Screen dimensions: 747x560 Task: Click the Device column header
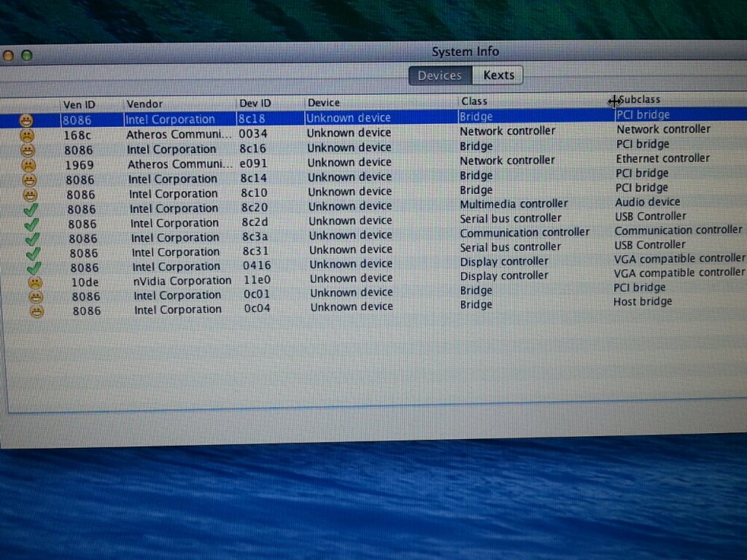(x=323, y=102)
